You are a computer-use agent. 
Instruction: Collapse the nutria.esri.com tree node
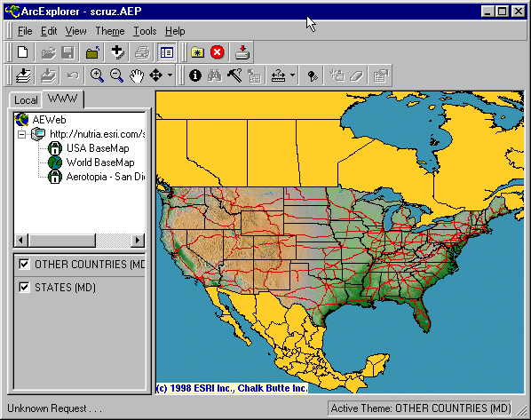[21, 134]
